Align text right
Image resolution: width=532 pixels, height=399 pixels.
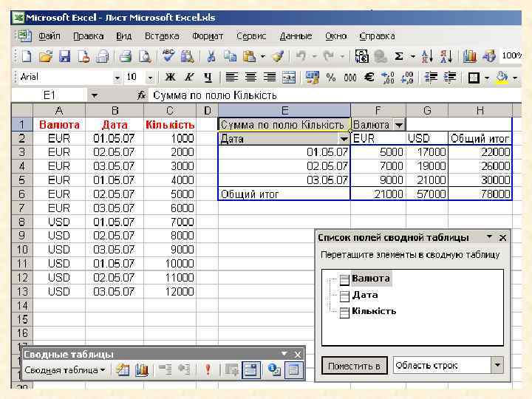tap(270, 78)
